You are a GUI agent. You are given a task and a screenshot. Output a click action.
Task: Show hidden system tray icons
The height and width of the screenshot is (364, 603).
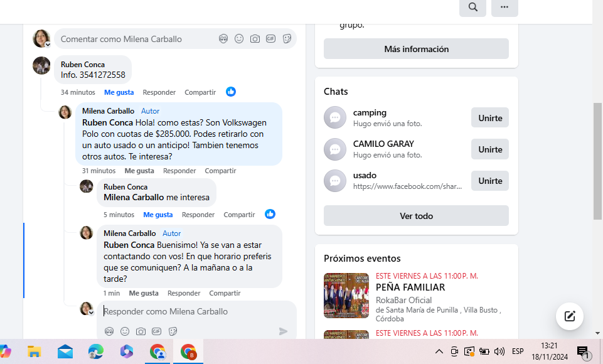point(439,351)
